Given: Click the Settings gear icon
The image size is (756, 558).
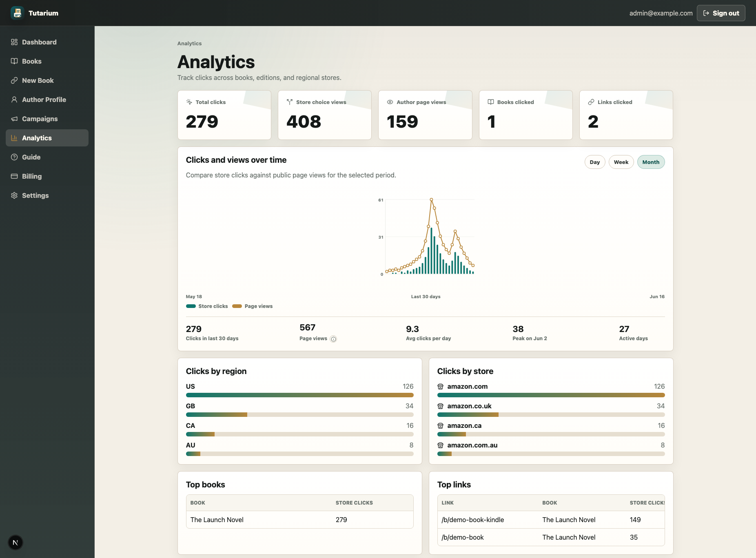Looking at the screenshot, I should [x=14, y=195].
